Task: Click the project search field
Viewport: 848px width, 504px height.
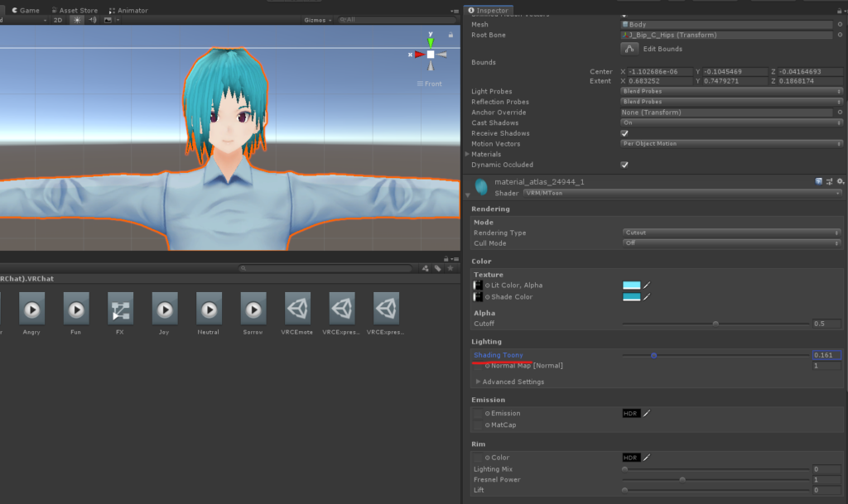Action: tap(325, 268)
